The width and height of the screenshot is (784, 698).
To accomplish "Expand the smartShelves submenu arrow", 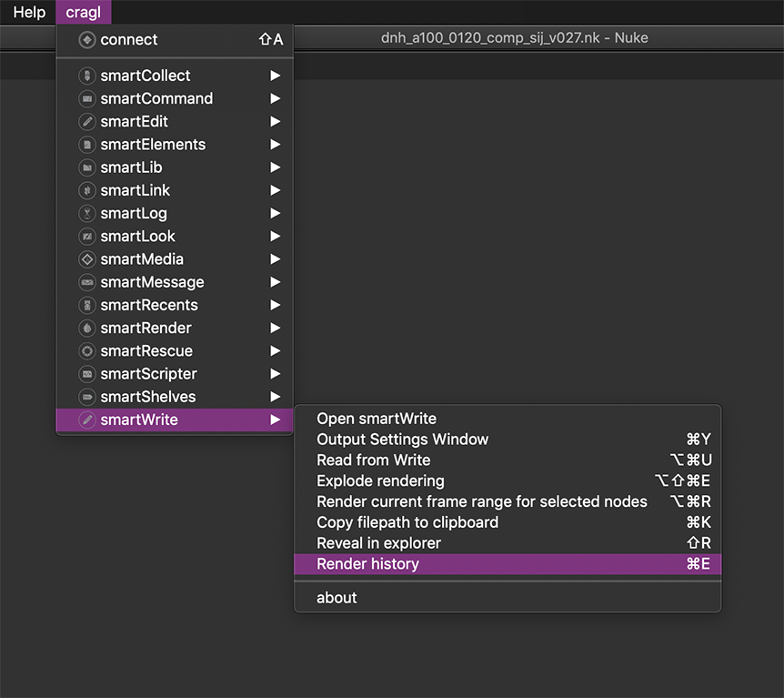I will click(275, 397).
